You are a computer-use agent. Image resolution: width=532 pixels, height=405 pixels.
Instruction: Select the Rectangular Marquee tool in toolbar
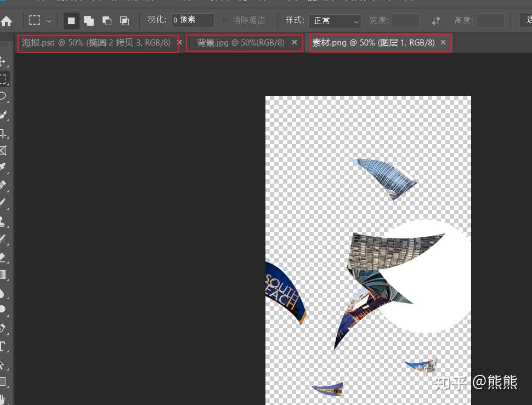point(3,79)
